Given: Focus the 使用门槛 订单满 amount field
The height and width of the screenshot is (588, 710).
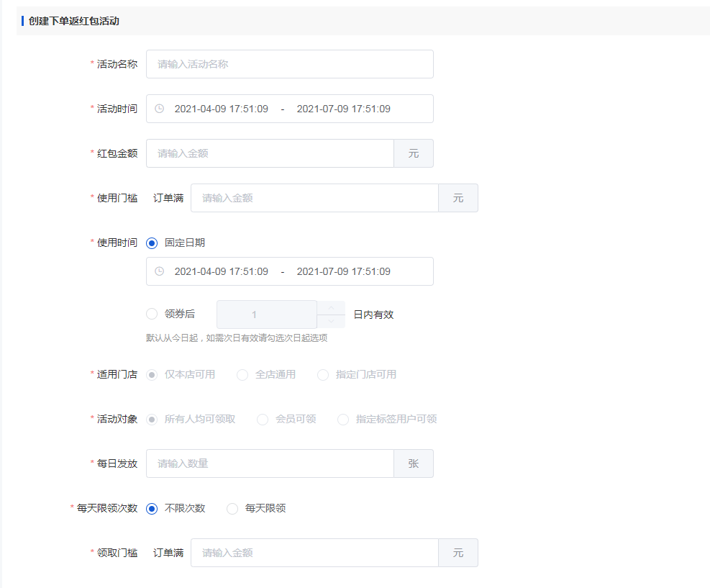Looking at the screenshot, I should coord(314,198).
